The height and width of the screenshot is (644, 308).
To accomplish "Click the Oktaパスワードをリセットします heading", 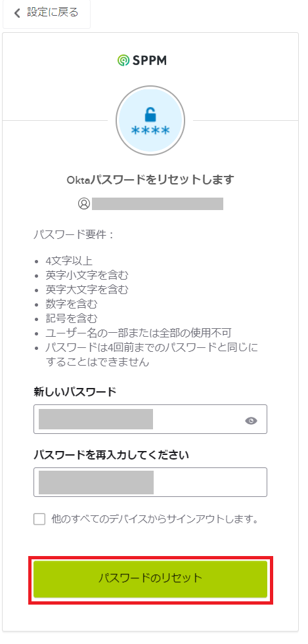I will coord(150,180).
